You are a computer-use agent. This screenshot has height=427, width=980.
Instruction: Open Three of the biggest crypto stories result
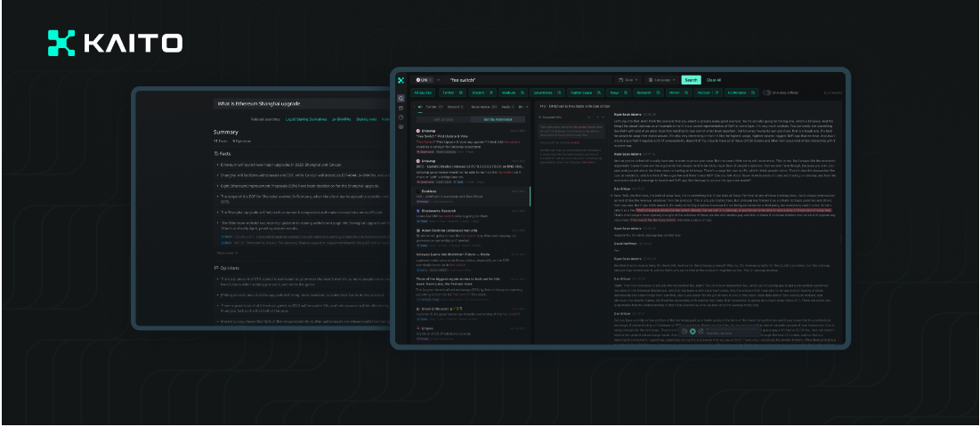[x=470, y=289]
